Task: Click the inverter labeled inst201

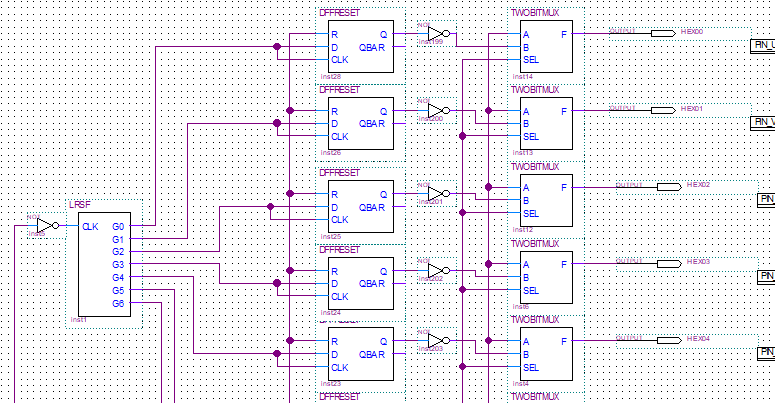Action: 437,194
